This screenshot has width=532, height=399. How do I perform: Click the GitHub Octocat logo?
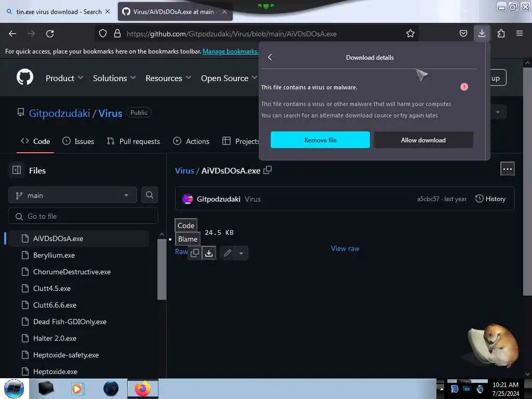point(25,77)
